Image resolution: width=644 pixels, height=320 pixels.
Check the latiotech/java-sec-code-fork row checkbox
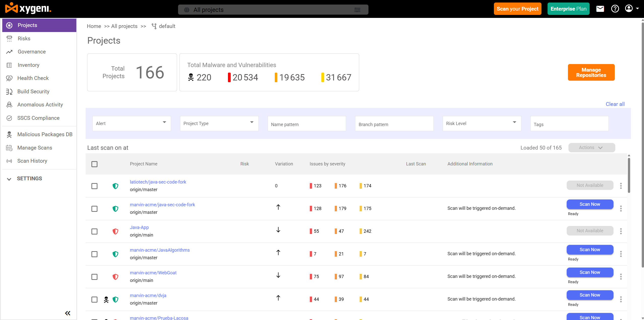[x=94, y=186]
